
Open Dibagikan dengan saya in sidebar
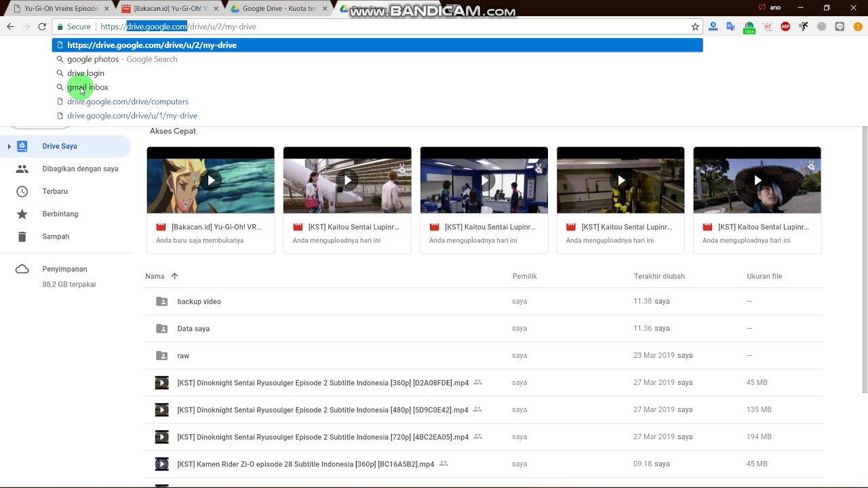[80, 169]
